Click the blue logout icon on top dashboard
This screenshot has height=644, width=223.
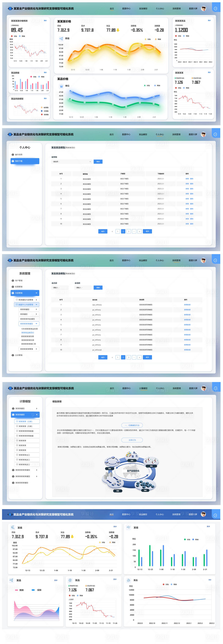point(216,9)
